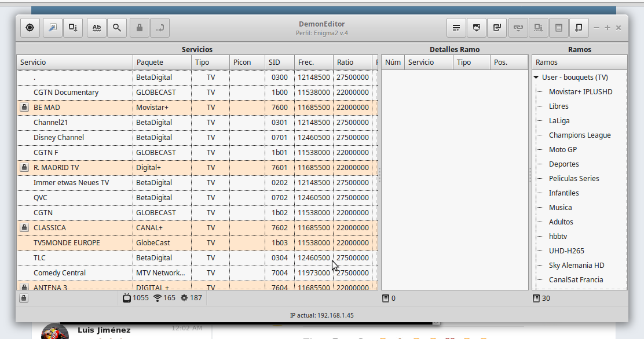
Task: Select the Disney Channel service row
Action: click(x=58, y=138)
